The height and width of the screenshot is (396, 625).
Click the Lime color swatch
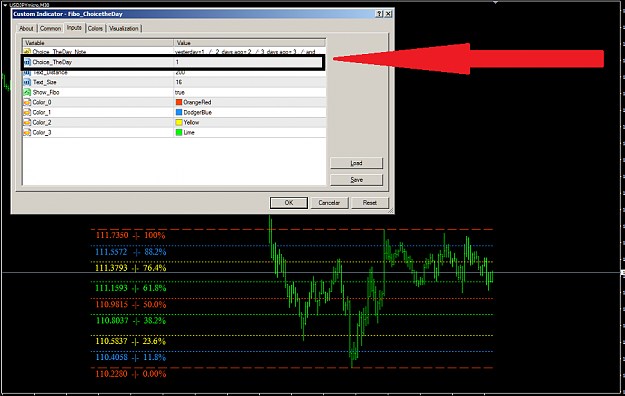click(179, 132)
